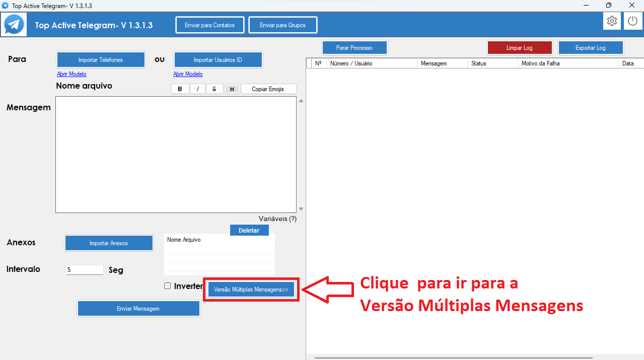Click Variáveis (?) help text
Image resolution: width=644 pixels, height=360 pixels.
[277, 219]
